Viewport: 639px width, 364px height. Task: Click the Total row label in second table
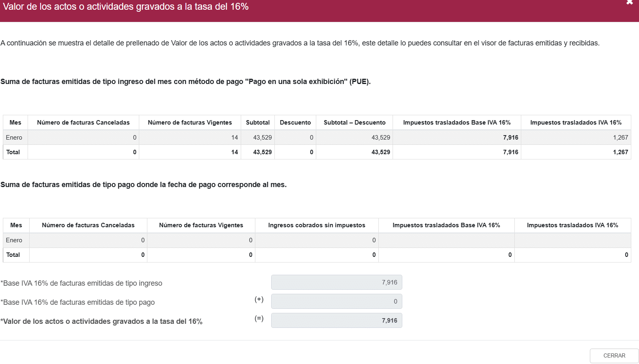13,255
